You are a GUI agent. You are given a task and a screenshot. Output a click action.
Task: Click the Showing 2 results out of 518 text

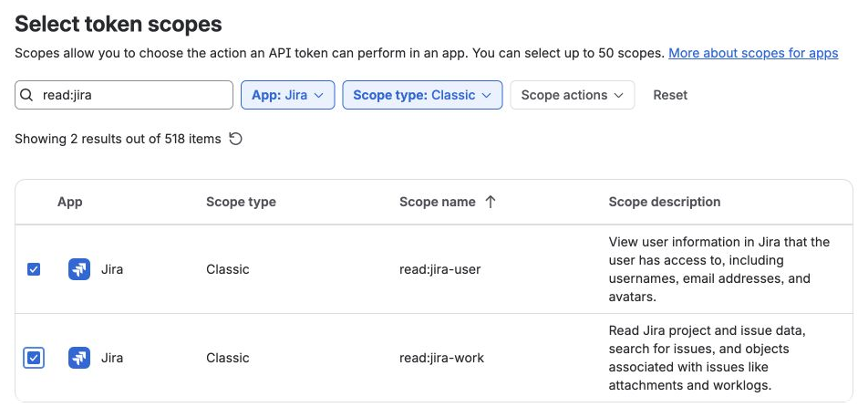coord(118,139)
